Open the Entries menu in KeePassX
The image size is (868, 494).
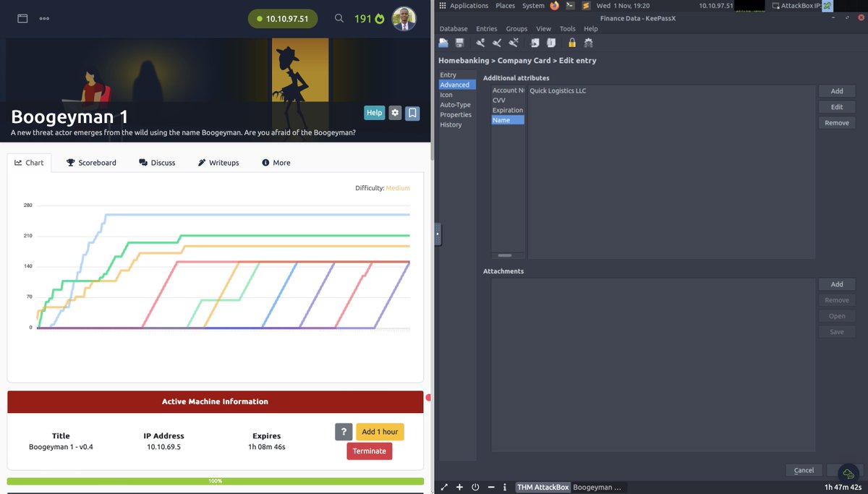pyautogui.click(x=486, y=29)
